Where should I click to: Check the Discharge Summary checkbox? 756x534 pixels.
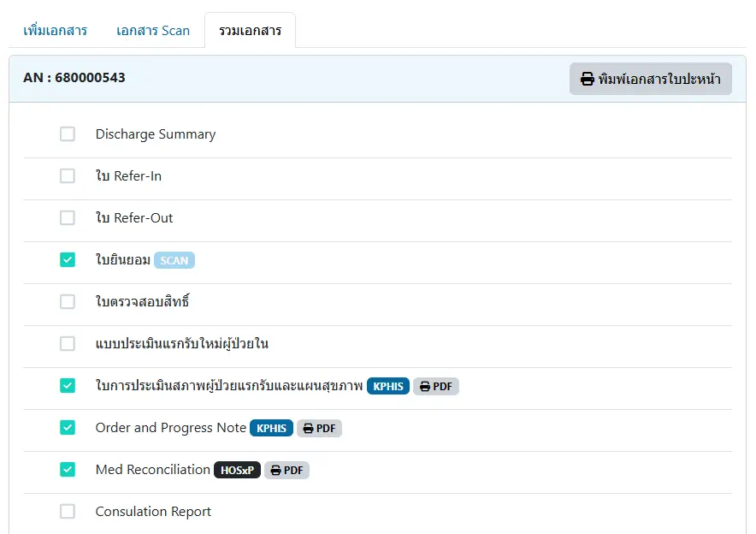[67, 133]
